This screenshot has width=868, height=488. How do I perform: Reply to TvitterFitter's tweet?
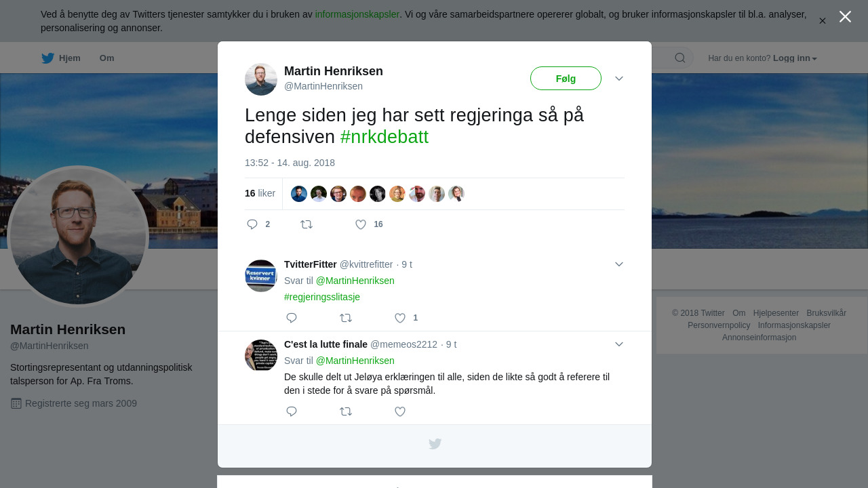pyautogui.click(x=292, y=318)
